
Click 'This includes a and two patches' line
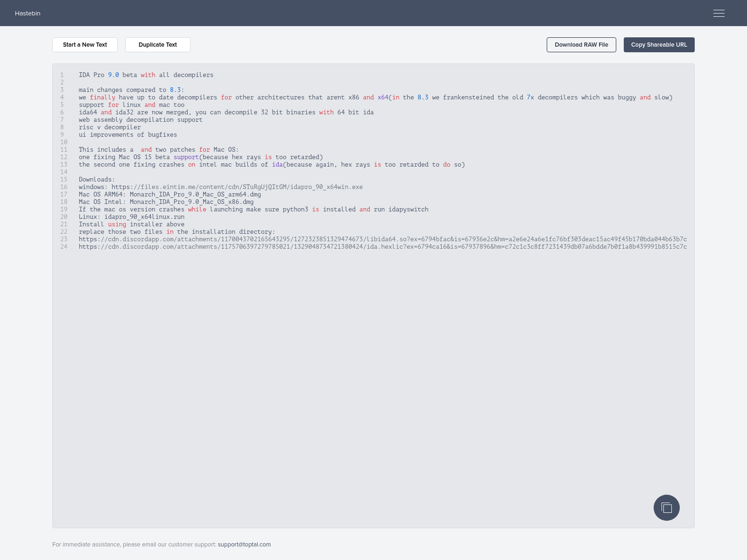tap(159, 150)
